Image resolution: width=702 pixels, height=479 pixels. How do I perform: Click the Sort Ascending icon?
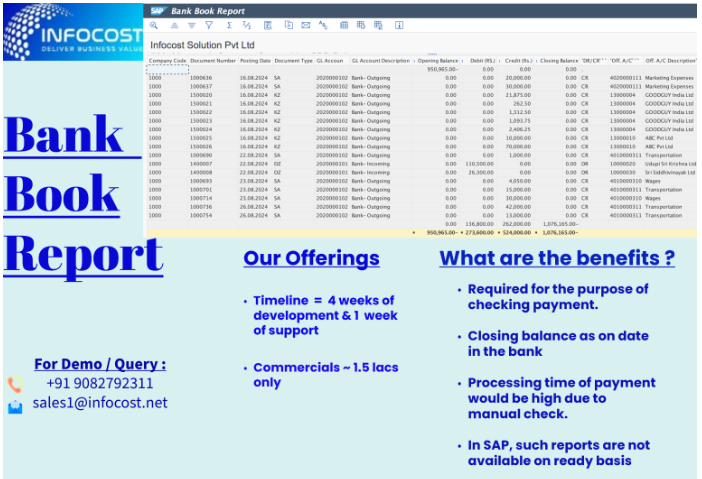(175, 25)
